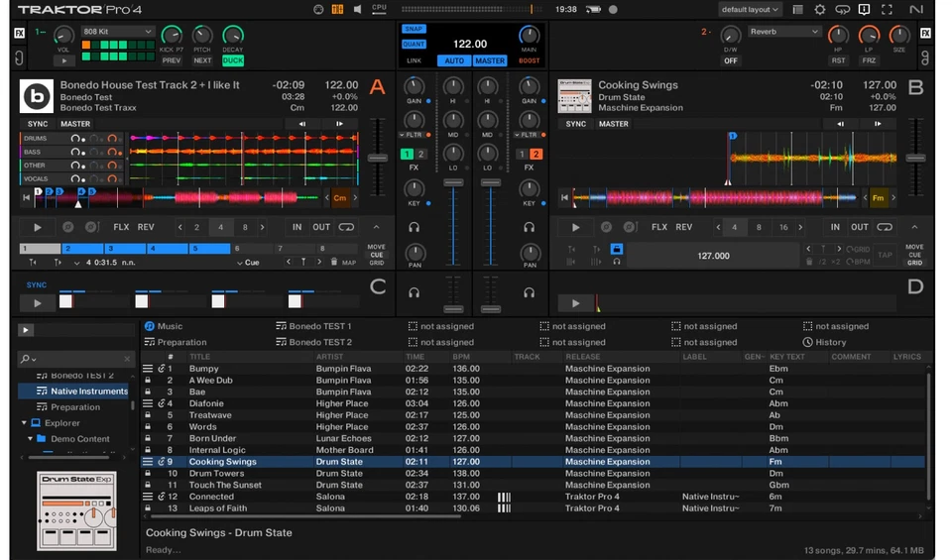Open Bonedo TEST 1 favorite
The width and height of the screenshot is (952, 560).
(314, 326)
